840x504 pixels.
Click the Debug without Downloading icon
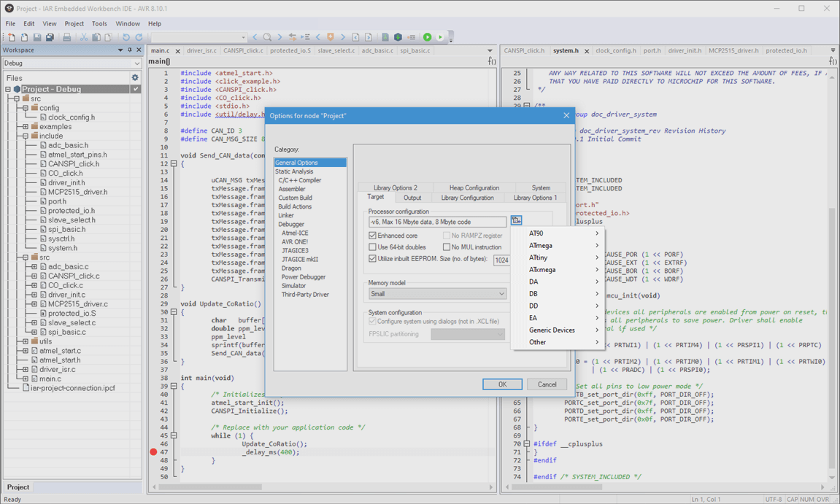point(440,37)
